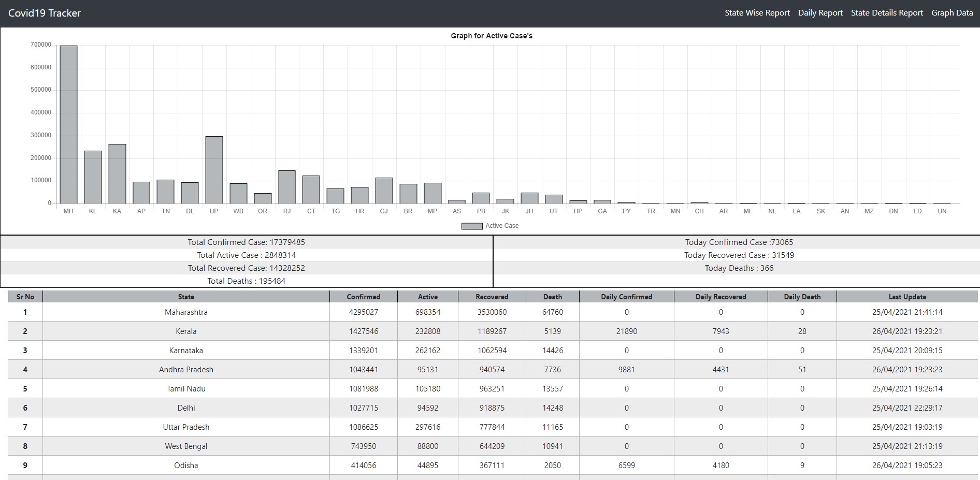Click the Confirmed column header
This screenshot has height=480, width=980.
click(363, 297)
